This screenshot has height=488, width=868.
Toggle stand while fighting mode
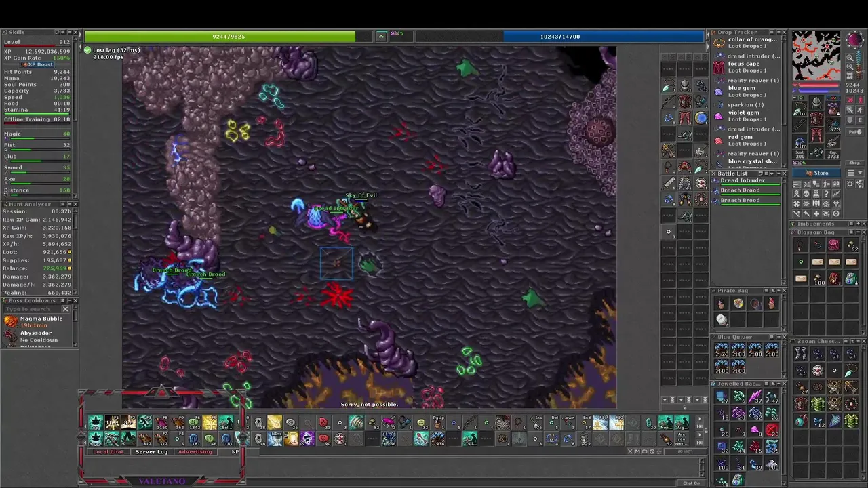(x=860, y=100)
